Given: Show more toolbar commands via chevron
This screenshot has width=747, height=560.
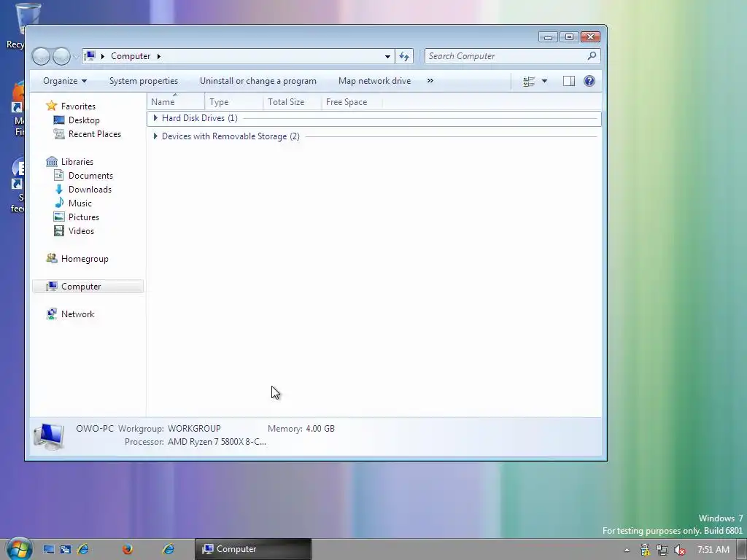Looking at the screenshot, I should click(x=430, y=80).
